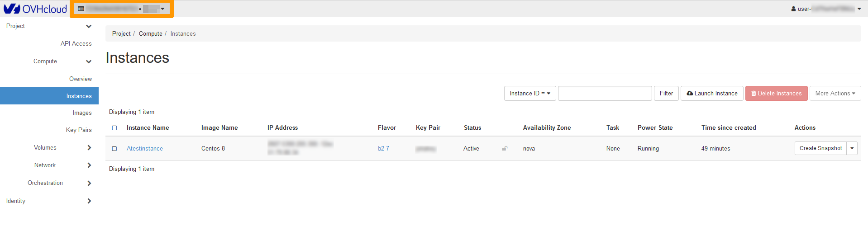The height and width of the screenshot is (231, 868).
Task: Open the More Actions dropdown
Action: pyautogui.click(x=835, y=94)
